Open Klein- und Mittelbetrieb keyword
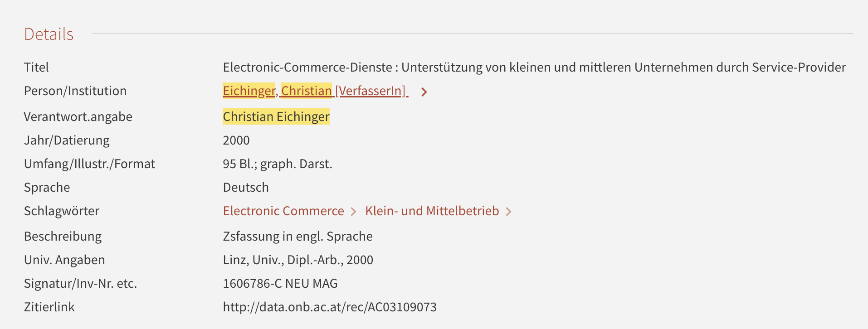The image size is (868, 329). tap(432, 211)
